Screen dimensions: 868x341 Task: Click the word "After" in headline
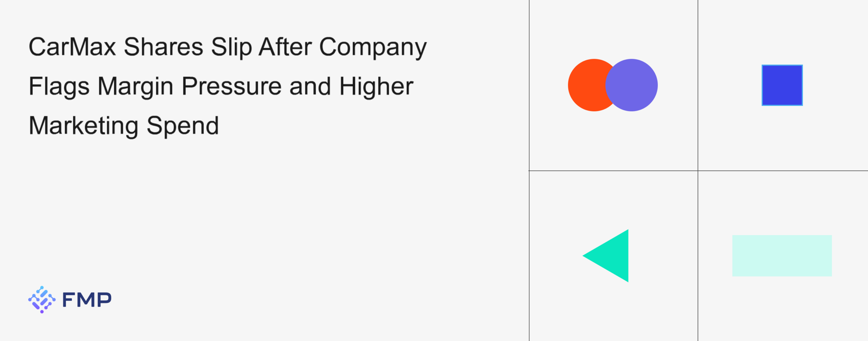click(285, 47)
